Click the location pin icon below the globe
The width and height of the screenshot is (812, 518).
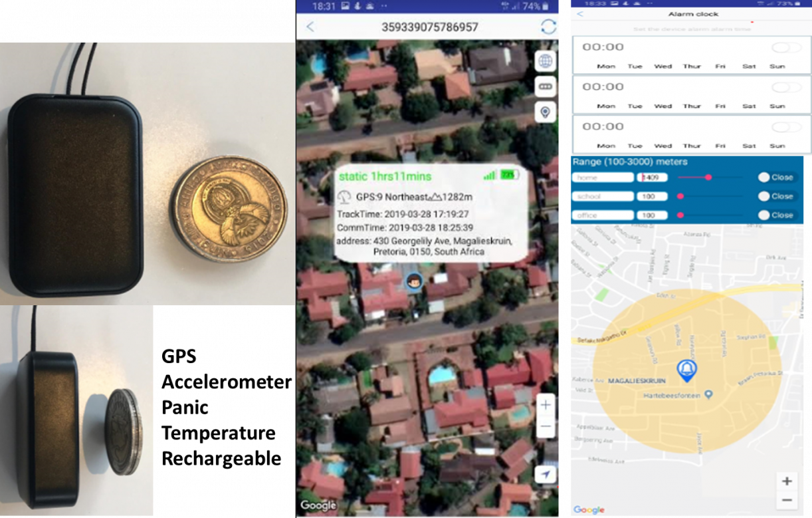[545, 112]
